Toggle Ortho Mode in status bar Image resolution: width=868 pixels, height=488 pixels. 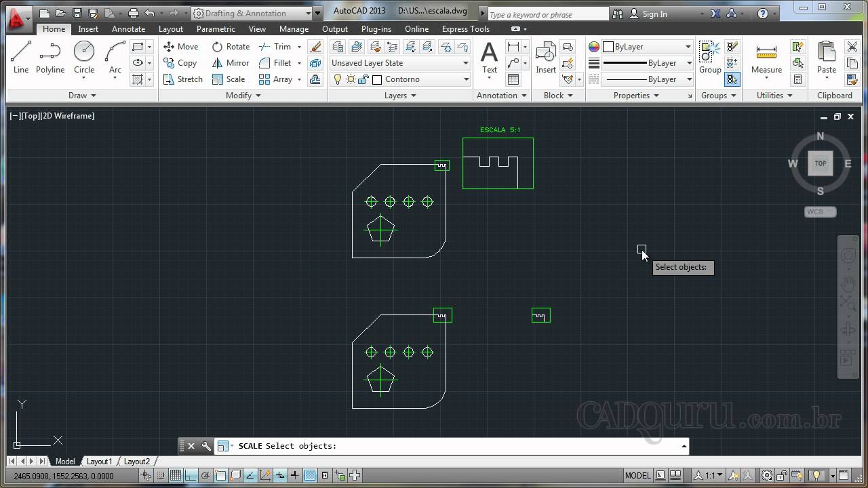[x=191, y=476]
